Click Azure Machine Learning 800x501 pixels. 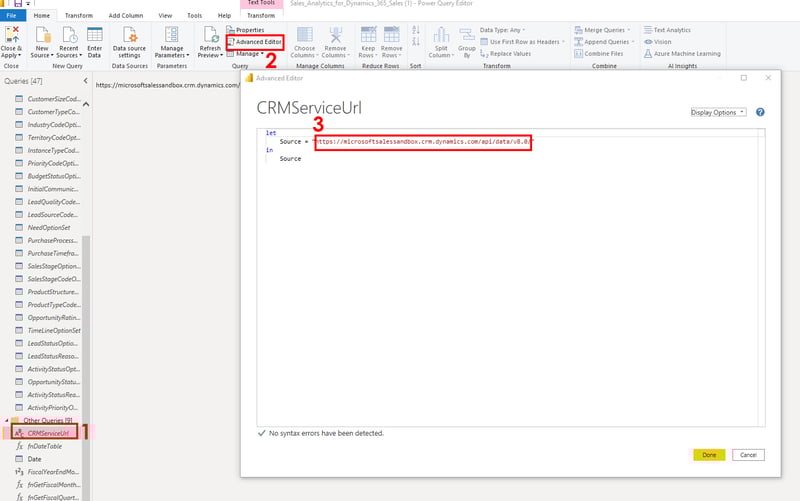683,54
